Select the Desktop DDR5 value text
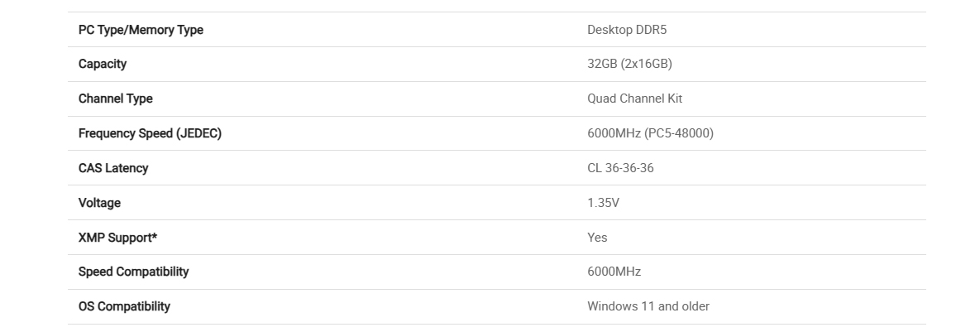The height and width of the screenshot is (332, 980). click(627, 30)
